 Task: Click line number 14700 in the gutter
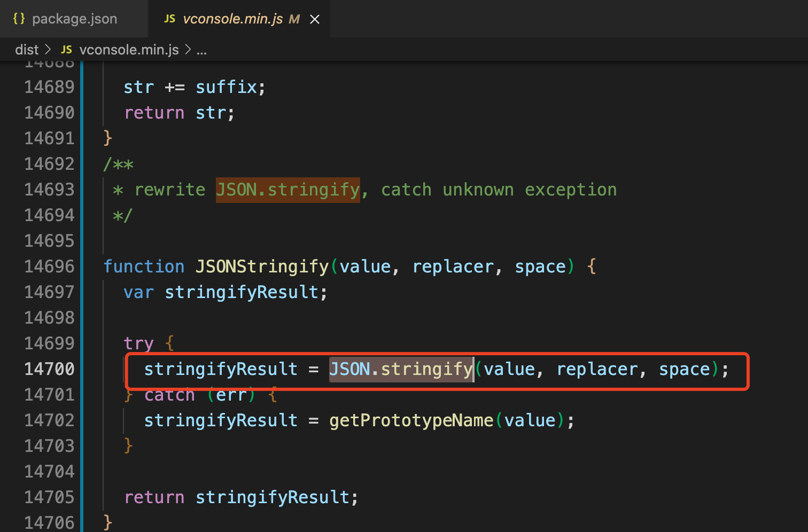point(49,369)
